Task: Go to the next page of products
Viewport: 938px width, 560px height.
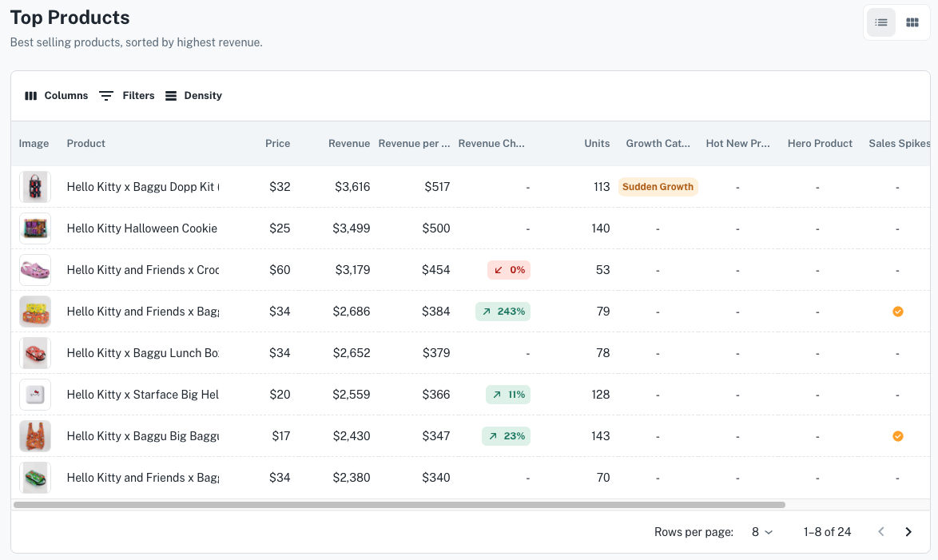Action: (x=908, y=532)
